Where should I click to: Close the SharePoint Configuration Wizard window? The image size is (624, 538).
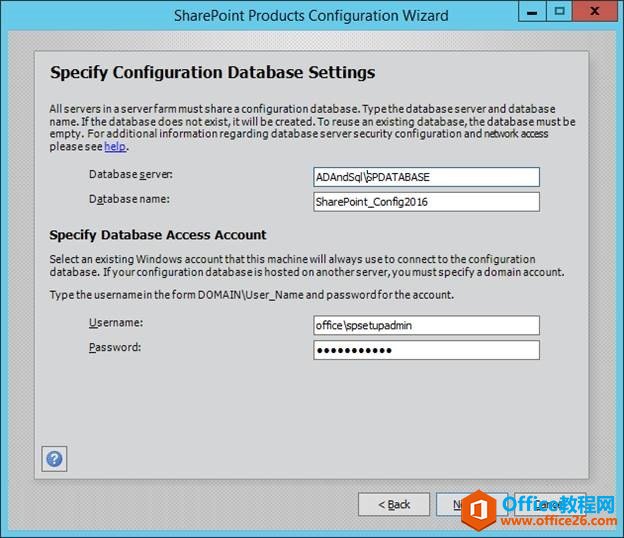(x=595, y=12)
